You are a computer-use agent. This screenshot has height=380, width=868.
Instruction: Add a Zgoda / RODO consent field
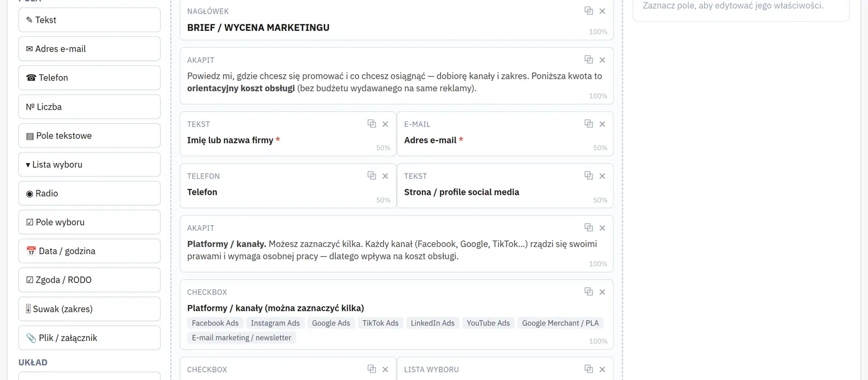[90, 280]
